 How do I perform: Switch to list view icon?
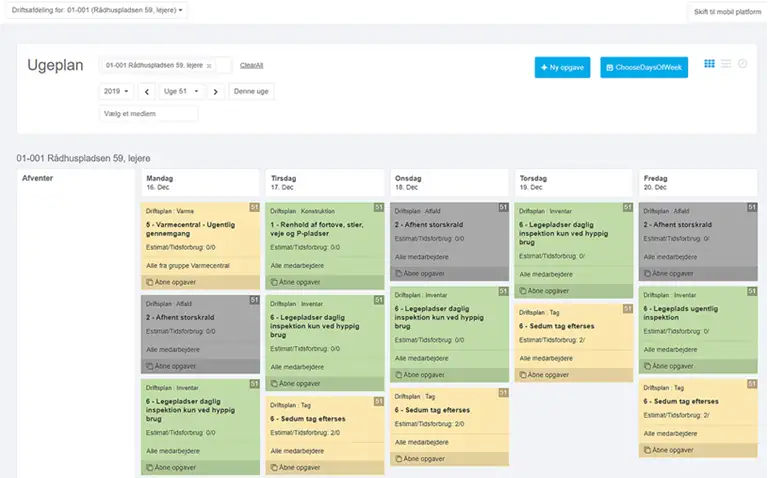[726, 64]
